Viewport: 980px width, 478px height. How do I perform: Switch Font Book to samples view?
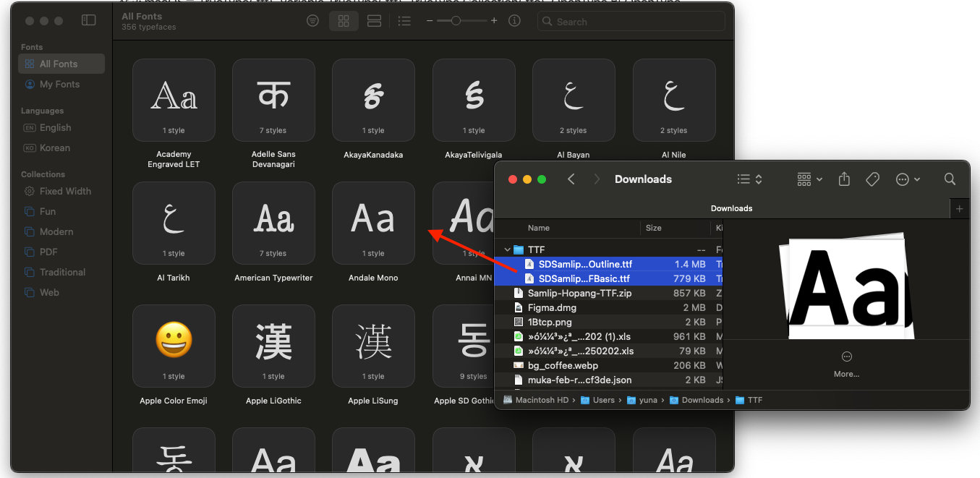coord(374,21)
